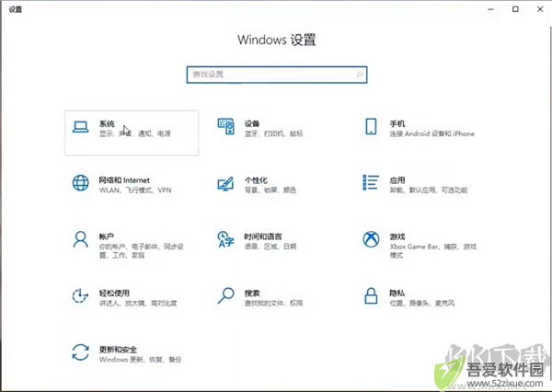Screen dimensions: 552x392
Task: Click the 帐户 title text
Action: (x=107, y=236)
